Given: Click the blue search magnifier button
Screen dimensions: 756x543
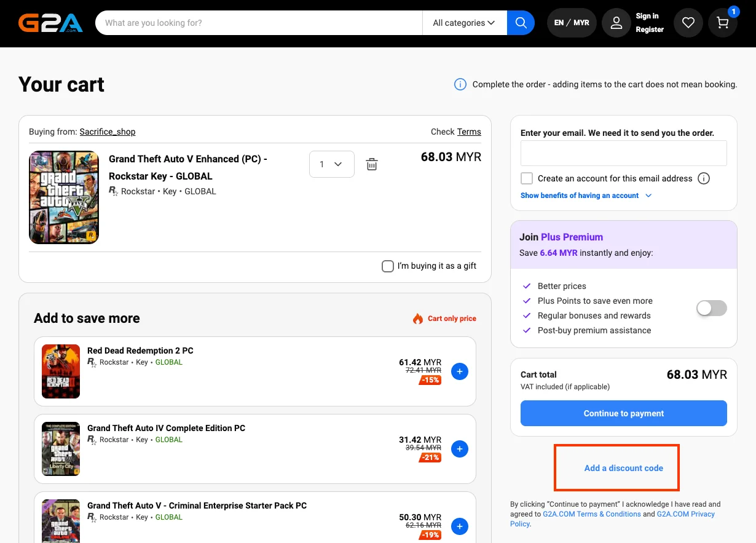Looking at the screenshot, I should click(x=521, y=23).
